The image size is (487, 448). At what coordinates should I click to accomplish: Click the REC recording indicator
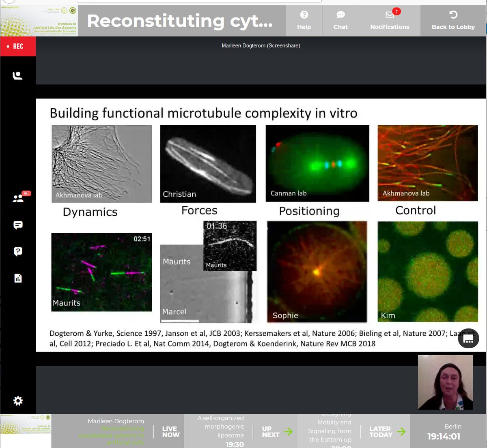18,46
